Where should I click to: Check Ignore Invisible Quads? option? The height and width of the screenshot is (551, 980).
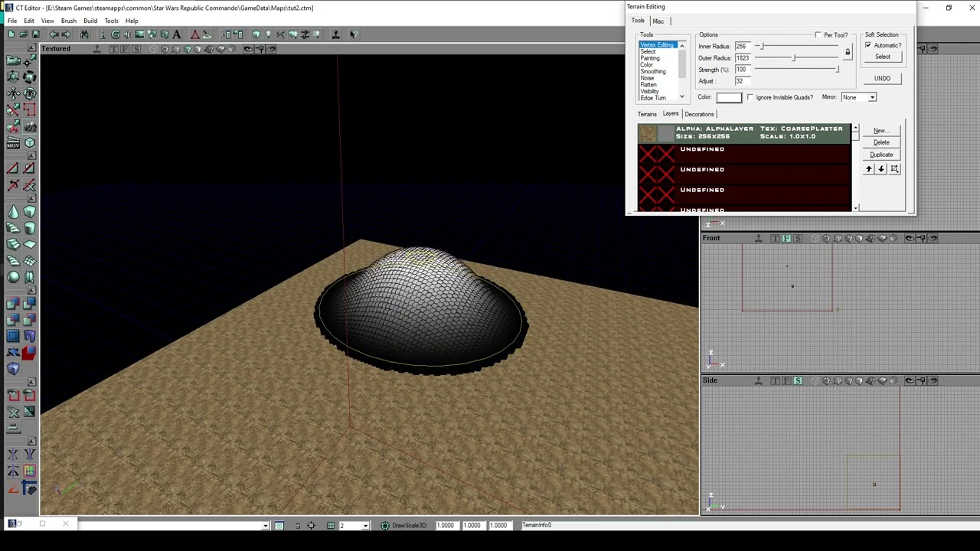750,97
